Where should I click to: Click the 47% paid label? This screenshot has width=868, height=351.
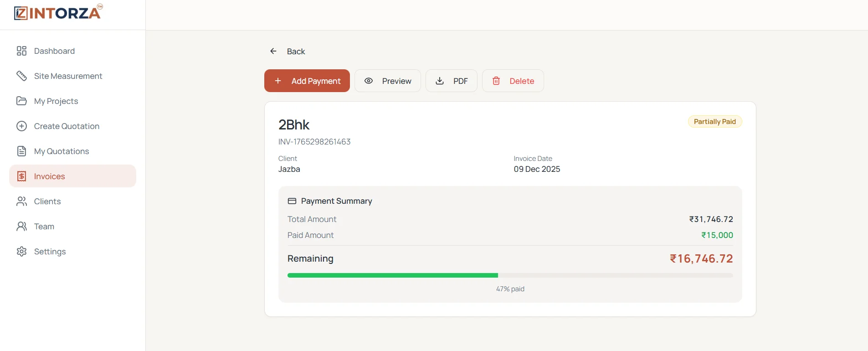pyautogui.click(x=510, y=289)
